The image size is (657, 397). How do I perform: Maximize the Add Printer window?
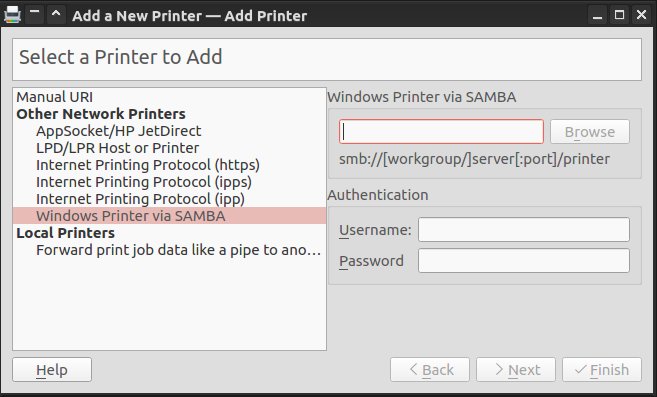click(x=619, y=15)
